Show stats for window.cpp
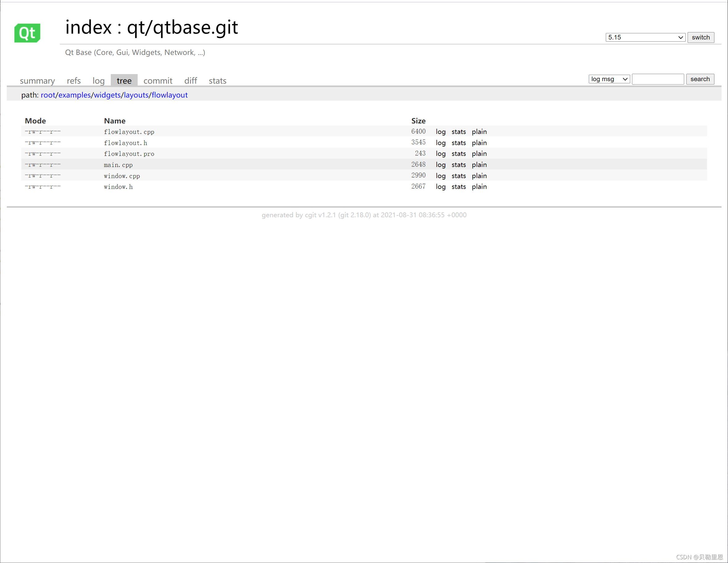This screenshot has width=728, height=563. [x=458, y=176]
